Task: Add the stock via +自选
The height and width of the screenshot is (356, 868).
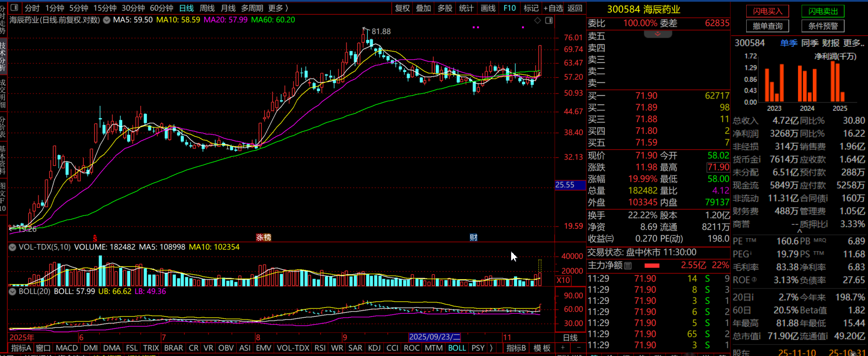Action: tap(554, 8)
